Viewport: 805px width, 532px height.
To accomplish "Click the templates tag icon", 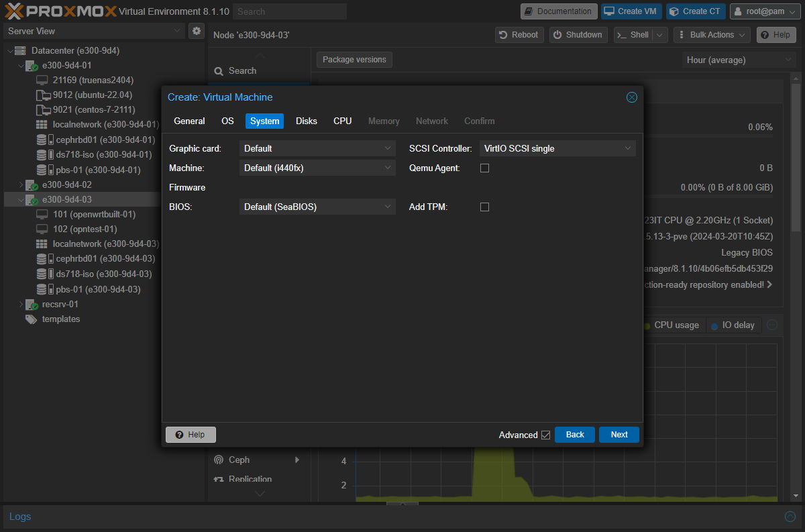I will (31, 319).
